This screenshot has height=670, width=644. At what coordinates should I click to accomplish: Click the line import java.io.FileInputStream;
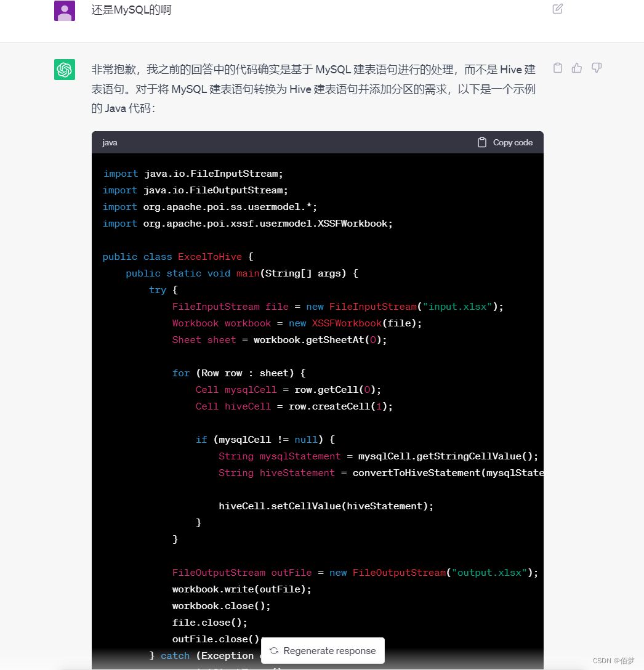(x=193, y=174)
